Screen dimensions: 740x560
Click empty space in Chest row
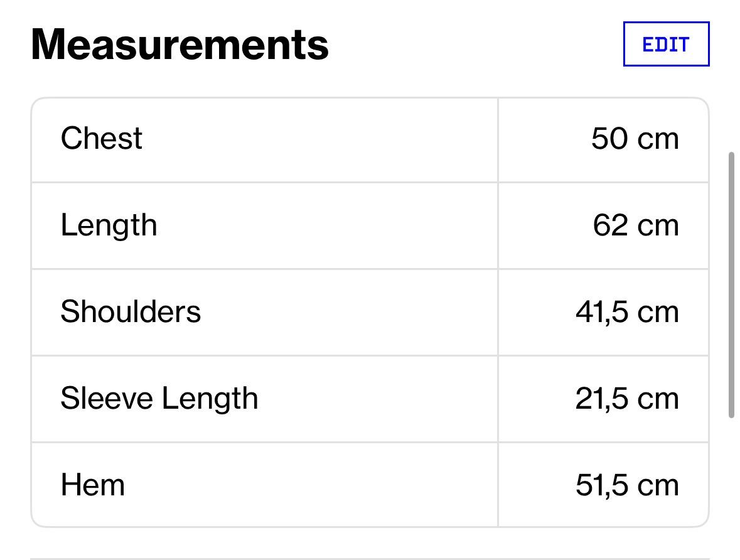click(x=321, y=139)
